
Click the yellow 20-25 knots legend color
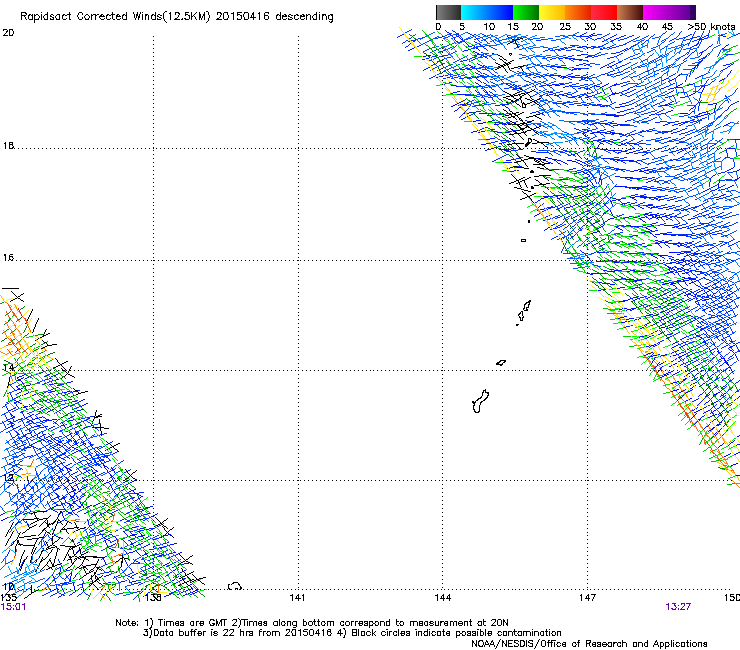(552, 12)
